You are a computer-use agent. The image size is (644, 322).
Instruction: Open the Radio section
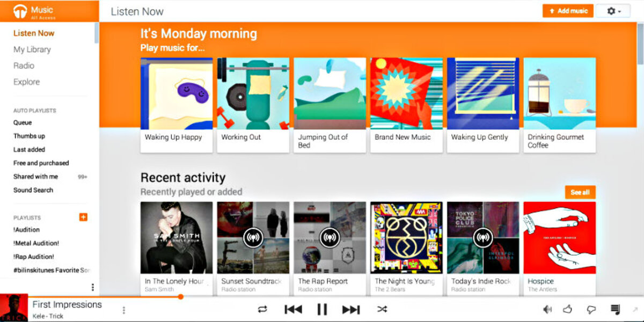point(24,65)
